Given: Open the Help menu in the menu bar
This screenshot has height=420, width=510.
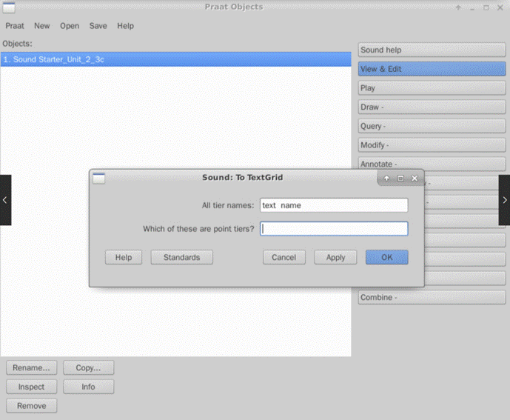Looking at the screenshot, I should [x=126, y=26].
